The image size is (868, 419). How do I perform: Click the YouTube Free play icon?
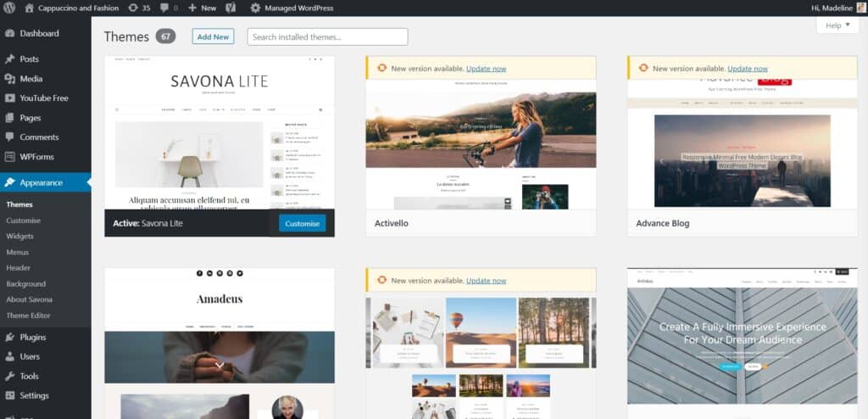point(9,98)
